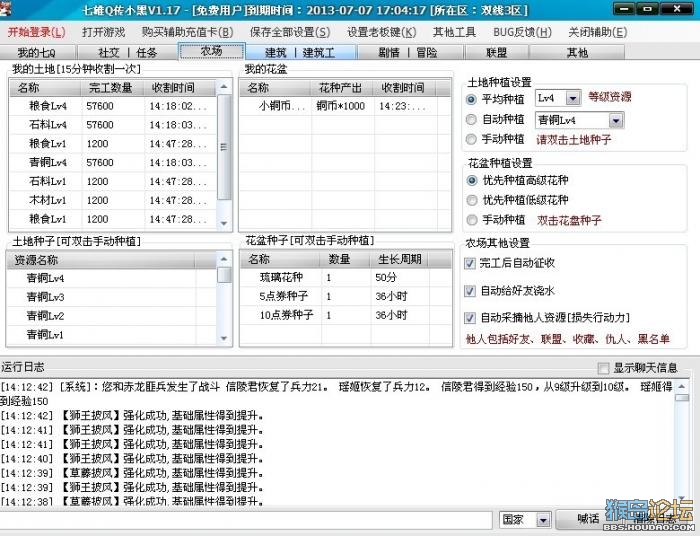The width and height of the screenshot is (700, 536).
Task: Toggle 自动给好友浇水 checkbox
Action: point(470,291)
